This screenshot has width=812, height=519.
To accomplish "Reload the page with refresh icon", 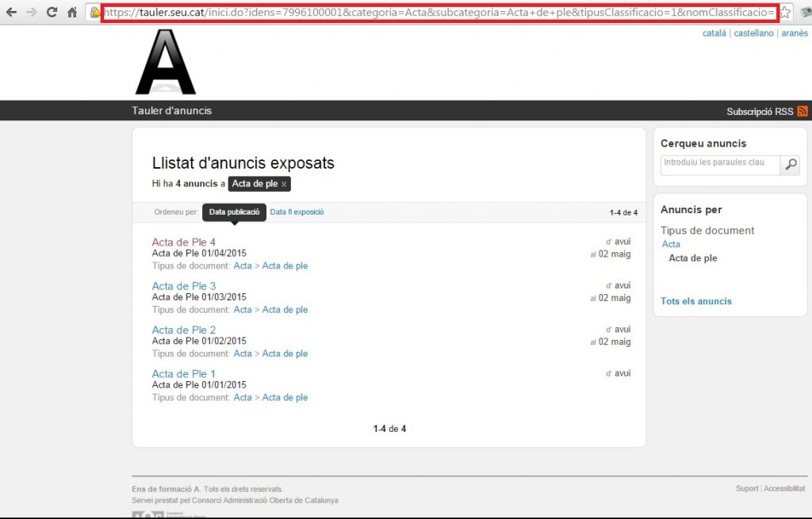I will click(52, 13).
